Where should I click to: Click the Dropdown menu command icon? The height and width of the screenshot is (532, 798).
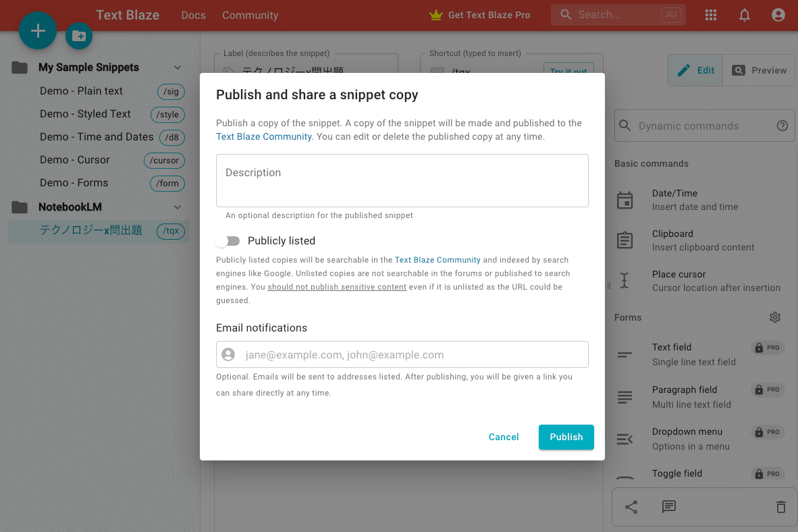coord(625,440)
